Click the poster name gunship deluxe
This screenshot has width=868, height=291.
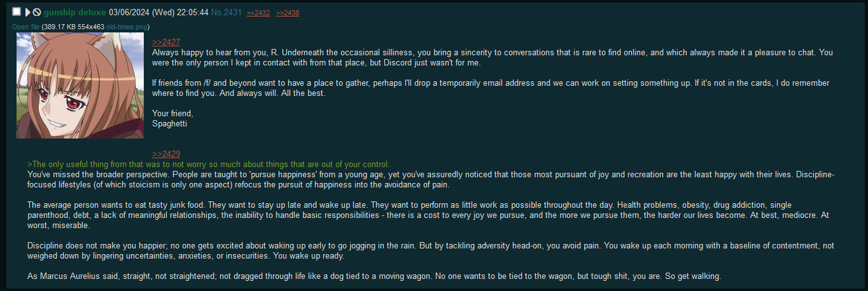[x=75, y=12]
